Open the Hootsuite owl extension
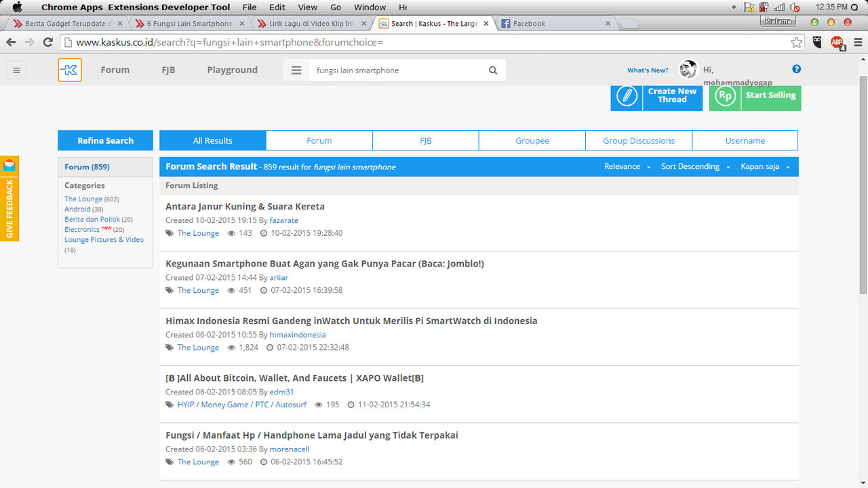868x488 pixels. click(818, 42)
